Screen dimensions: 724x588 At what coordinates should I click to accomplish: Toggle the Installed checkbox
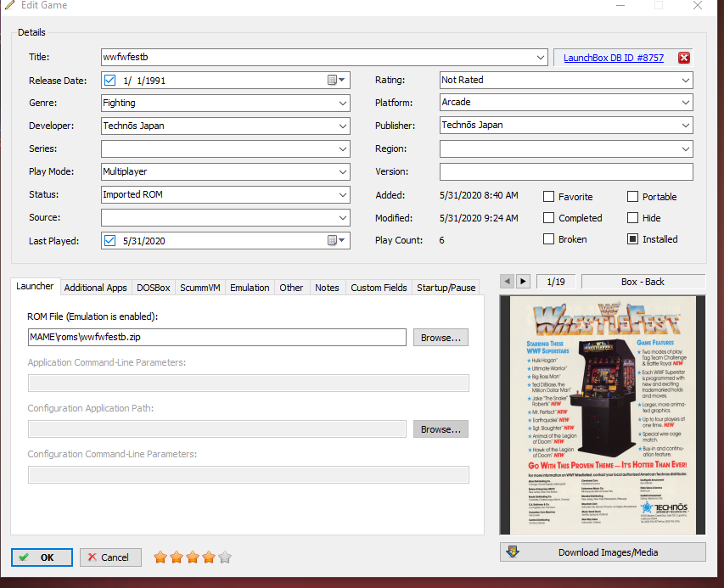632,239
